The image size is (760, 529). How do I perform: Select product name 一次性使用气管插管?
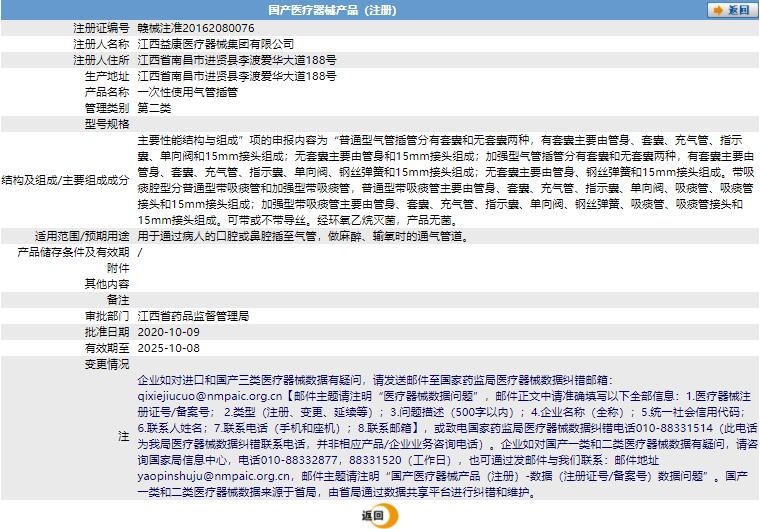tap(188, 92)
